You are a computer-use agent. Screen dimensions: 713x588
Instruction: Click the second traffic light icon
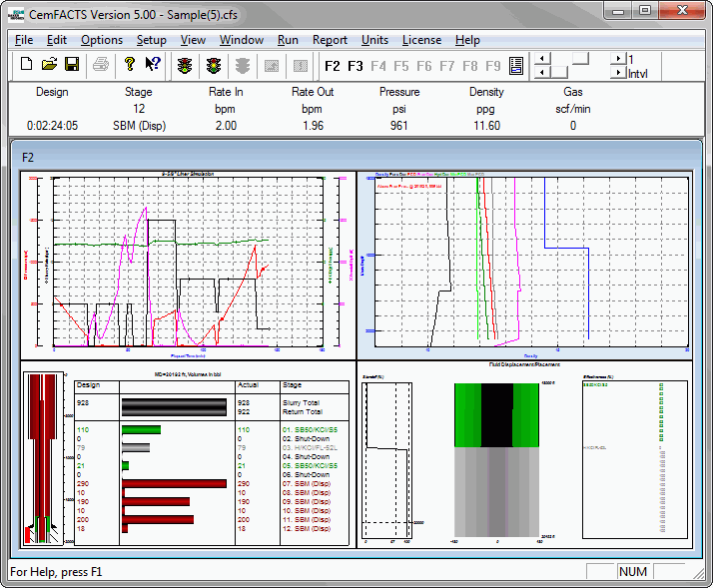coord(213,65)
